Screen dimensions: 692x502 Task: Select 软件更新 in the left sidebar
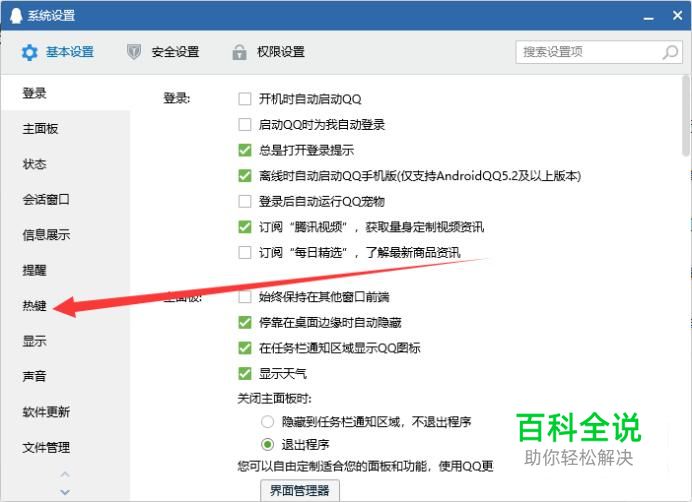[x=65, y=412]
